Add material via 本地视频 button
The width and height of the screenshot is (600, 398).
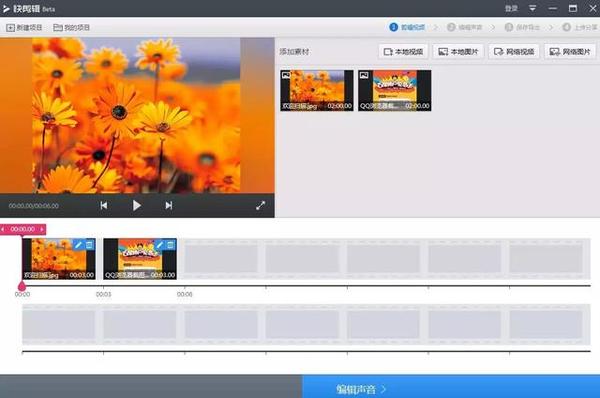[403, 52]
